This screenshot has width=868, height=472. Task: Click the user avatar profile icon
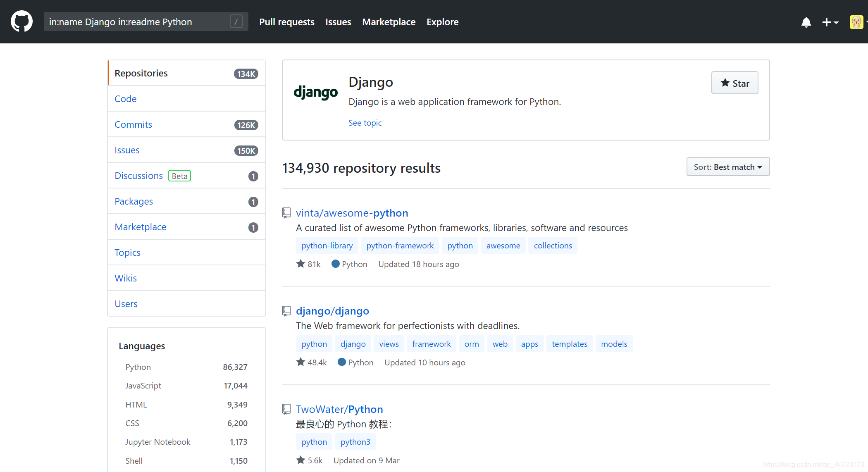point(855,22)
